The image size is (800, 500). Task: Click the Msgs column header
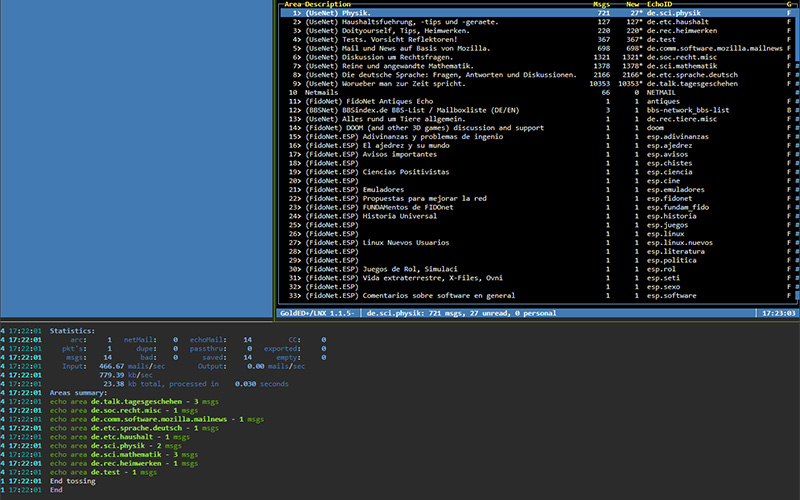pyautogui.click(x=602, y=4)
